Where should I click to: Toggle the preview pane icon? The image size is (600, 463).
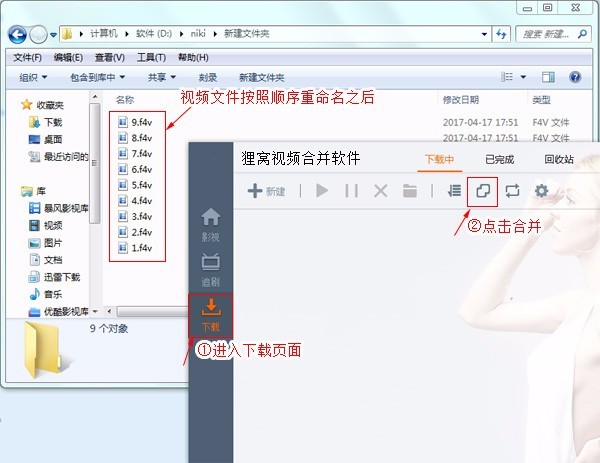point(548,77)
